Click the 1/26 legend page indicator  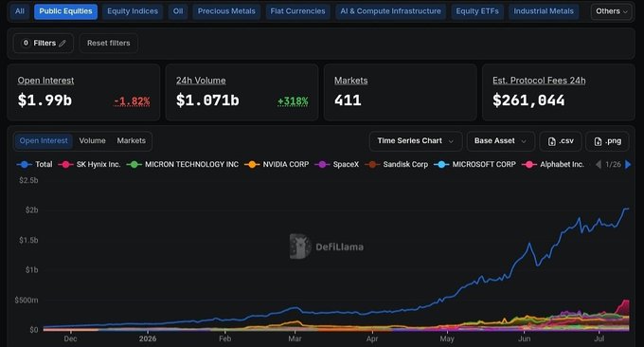[x=613, y=164]
